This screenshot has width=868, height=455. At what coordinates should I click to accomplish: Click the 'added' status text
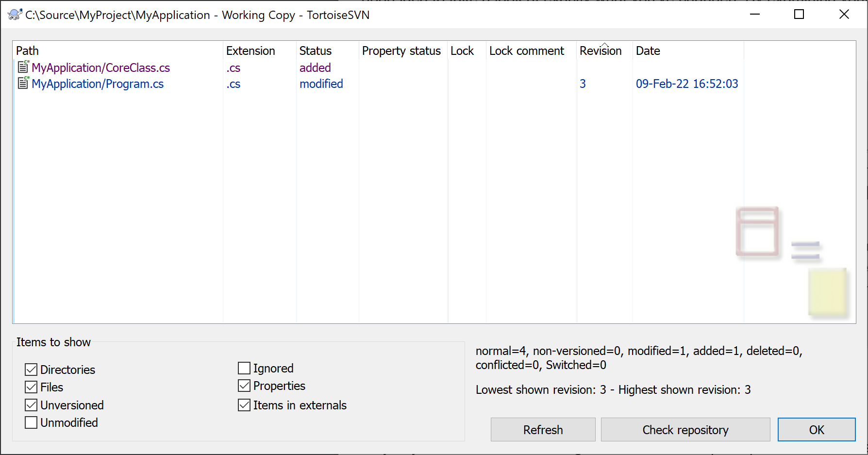click(x=315, y=67)
